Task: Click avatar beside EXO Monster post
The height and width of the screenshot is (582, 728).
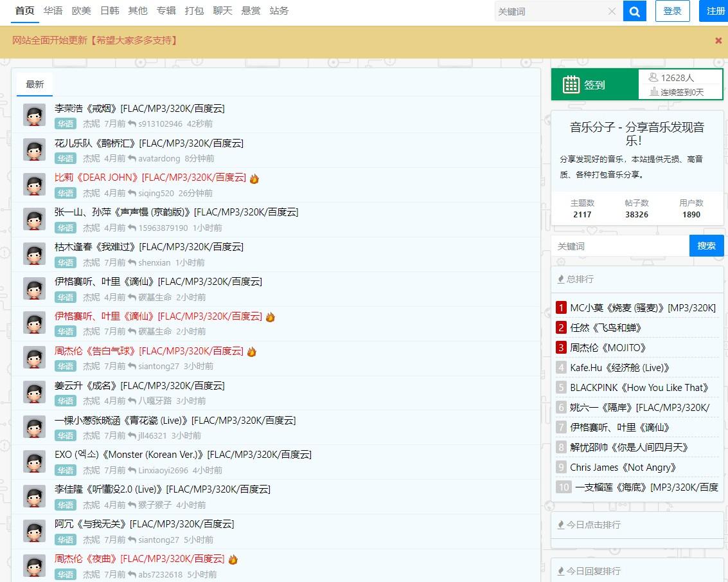Action: coord(34,461)
